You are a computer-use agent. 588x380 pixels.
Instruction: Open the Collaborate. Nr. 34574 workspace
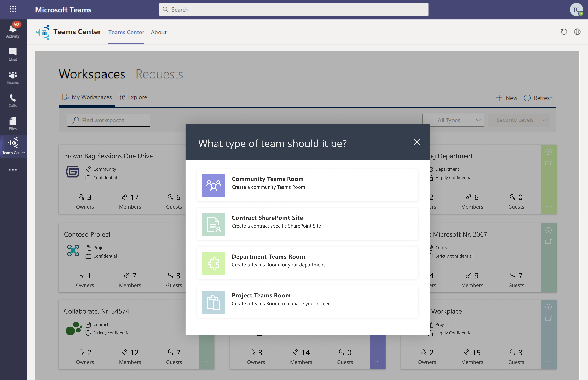tap(96, 311)
